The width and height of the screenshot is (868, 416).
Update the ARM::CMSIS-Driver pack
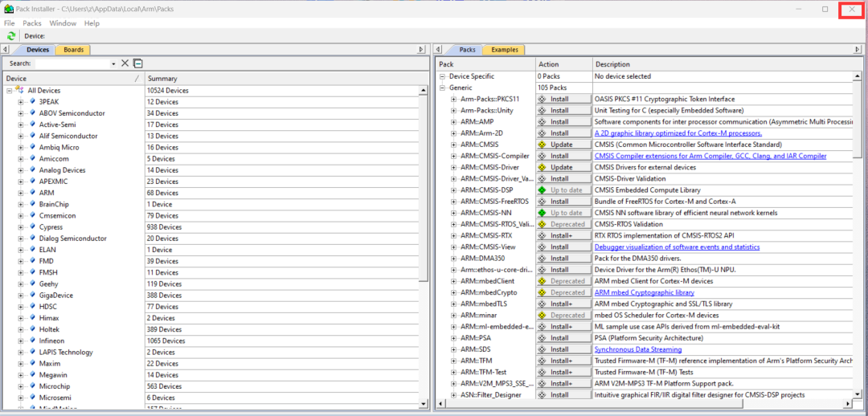(563, 168)
